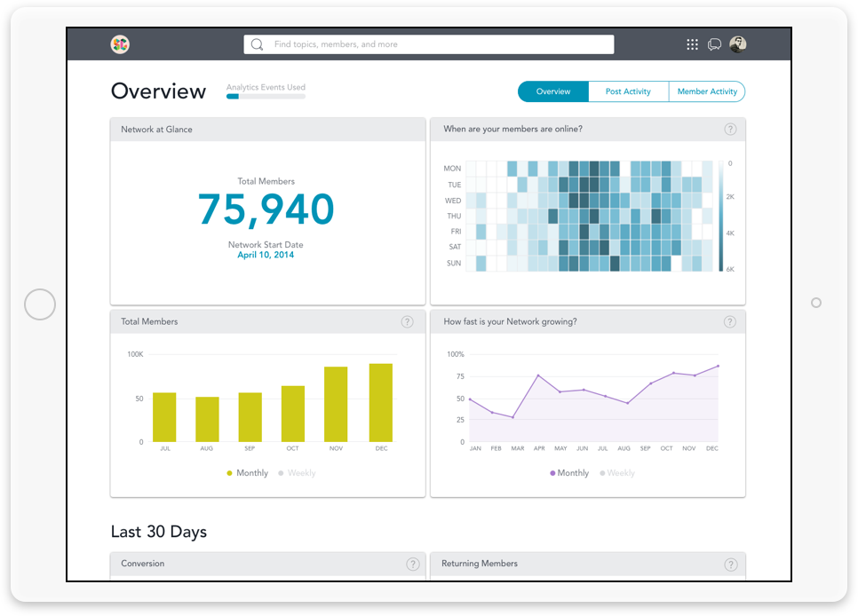Click help icon on Conversion card
Viewport: 858px width, 616px height.
(x=412, y=564)
